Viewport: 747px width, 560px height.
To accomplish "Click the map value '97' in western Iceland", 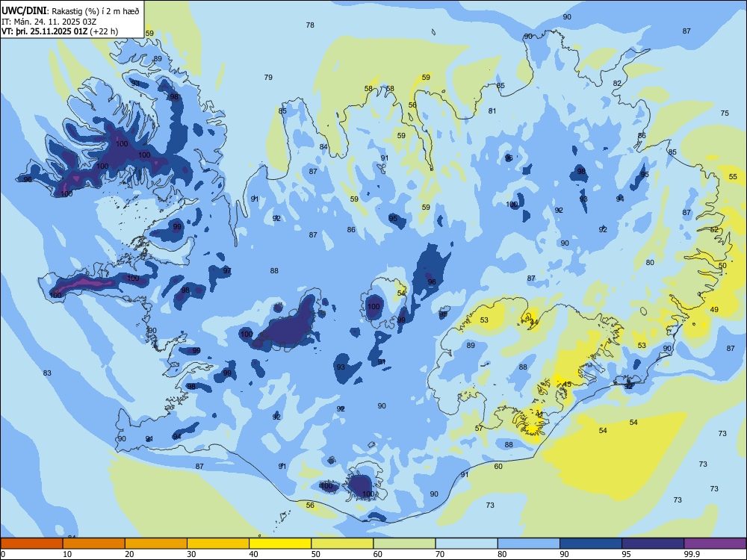I will [x=227, y=271].
